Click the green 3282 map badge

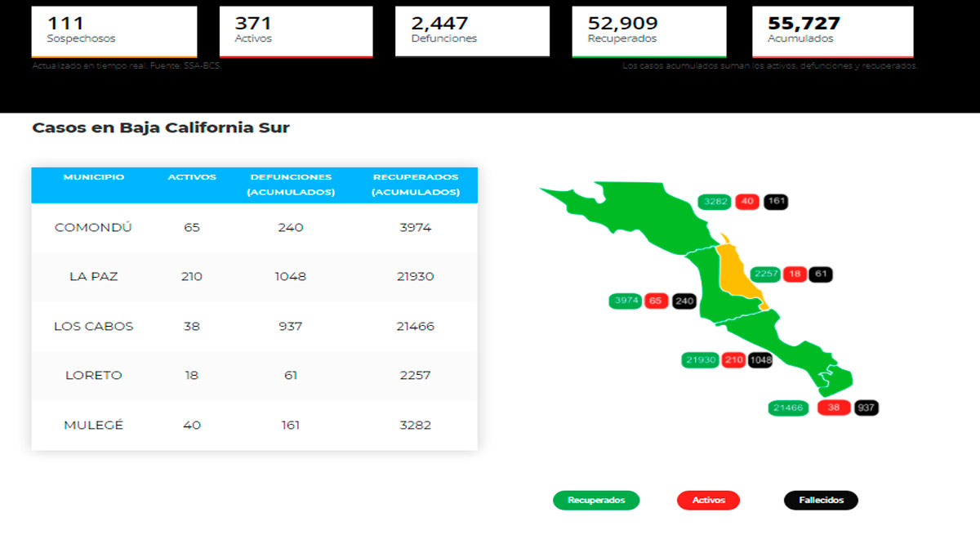click(715, 201)
